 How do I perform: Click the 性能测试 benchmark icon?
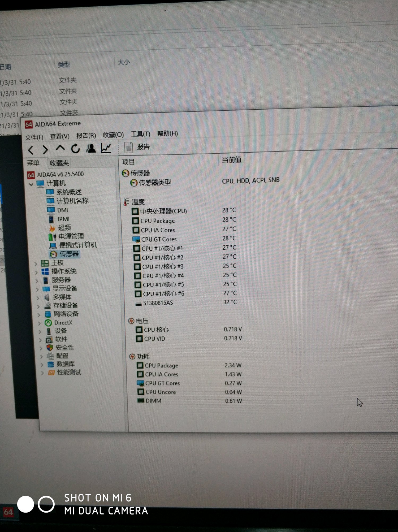click(51, 373)
